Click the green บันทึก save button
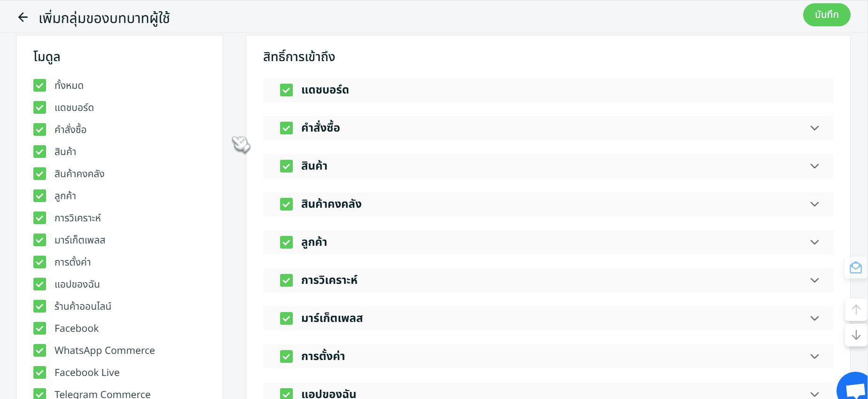This screenshot has width=868, height=399. pyautogui.click(x=826, y=15)
